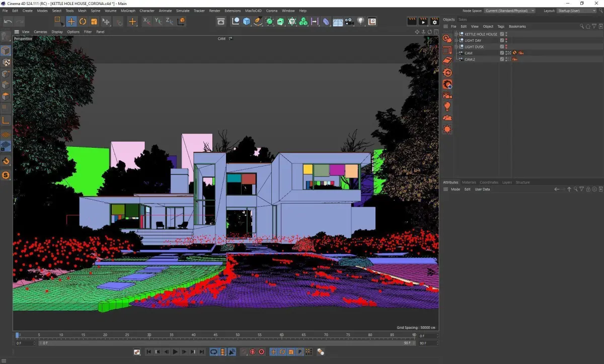Click the Corona light bulb icon

(447, 107)
